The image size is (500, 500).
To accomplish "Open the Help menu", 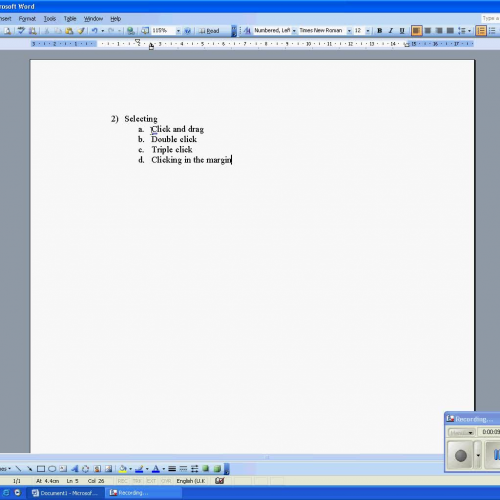I will tap(115, 19).
